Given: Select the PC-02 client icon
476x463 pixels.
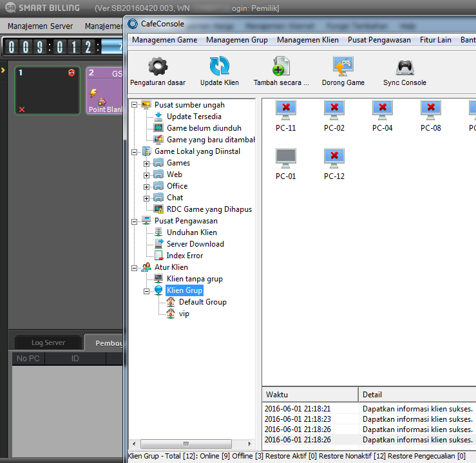Looking at the screenshot, I should (334, 110).
